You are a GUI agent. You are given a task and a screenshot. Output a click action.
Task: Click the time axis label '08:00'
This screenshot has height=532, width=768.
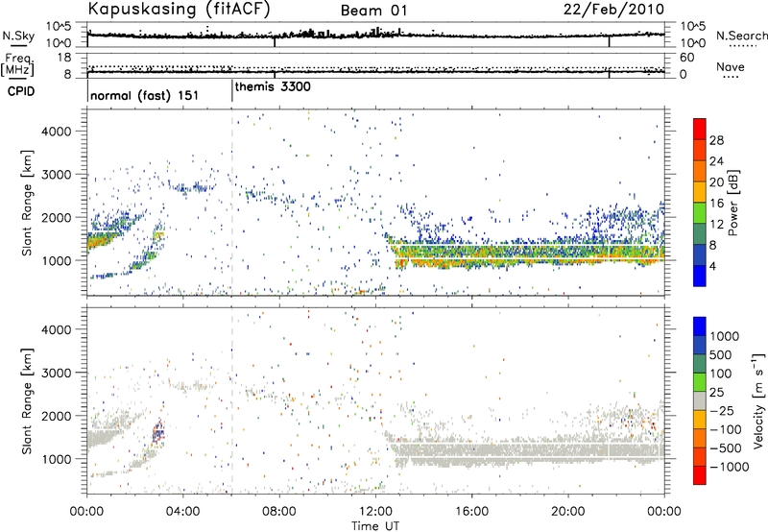point(279,512)
